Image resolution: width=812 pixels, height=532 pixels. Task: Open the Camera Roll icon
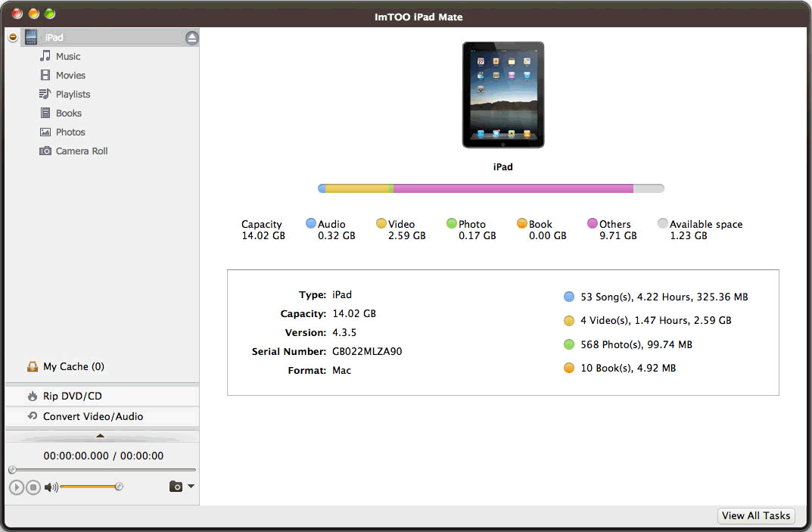[x=45, y=151]
